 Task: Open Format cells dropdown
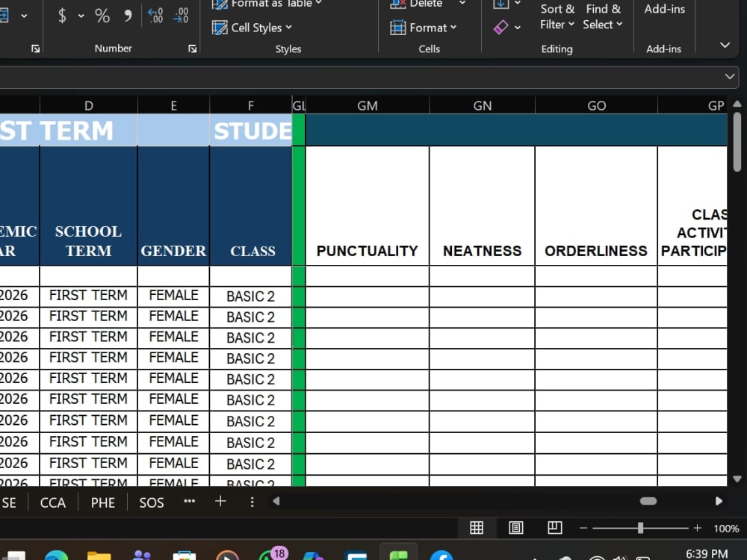click(x=423, y=28)
